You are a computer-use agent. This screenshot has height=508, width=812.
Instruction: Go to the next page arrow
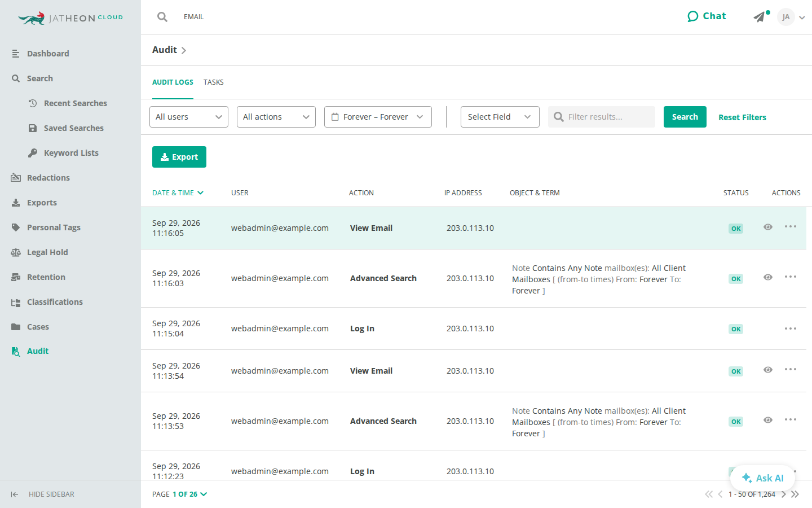(783, 494)
